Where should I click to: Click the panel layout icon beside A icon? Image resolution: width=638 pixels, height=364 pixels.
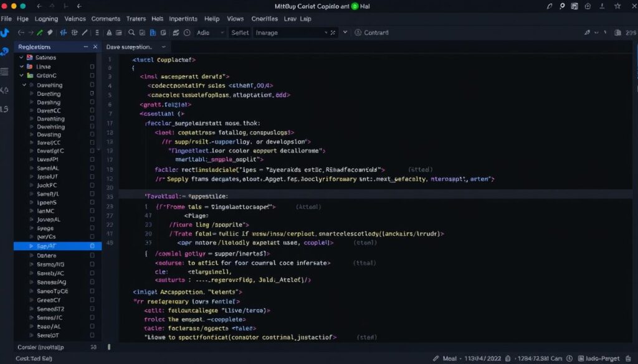119,32
